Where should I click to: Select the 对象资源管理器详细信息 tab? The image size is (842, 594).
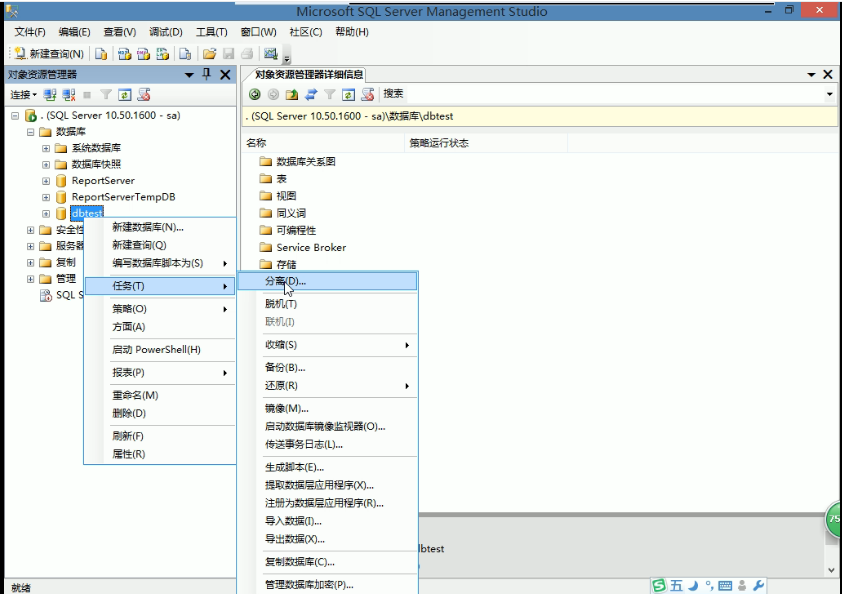[x=308, y=74]
